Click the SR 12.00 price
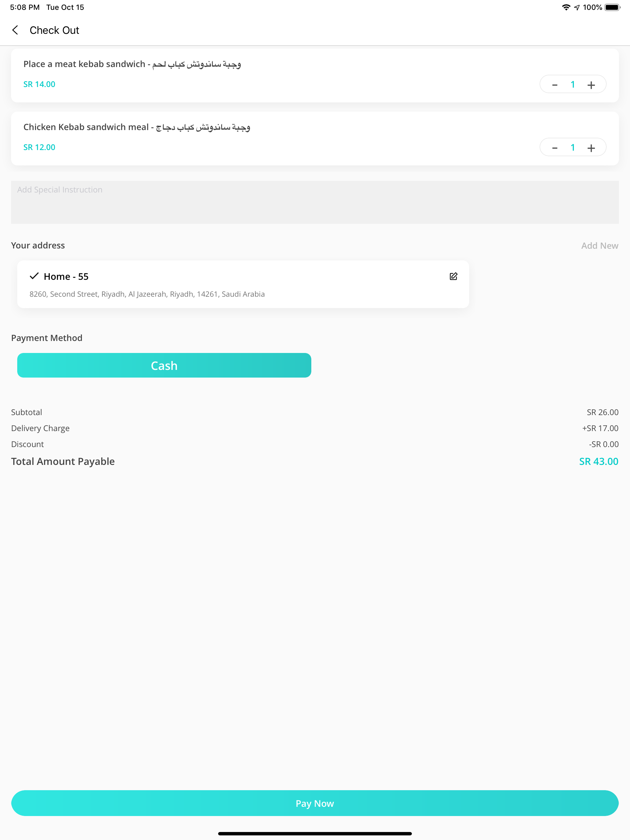 point(39,147)
